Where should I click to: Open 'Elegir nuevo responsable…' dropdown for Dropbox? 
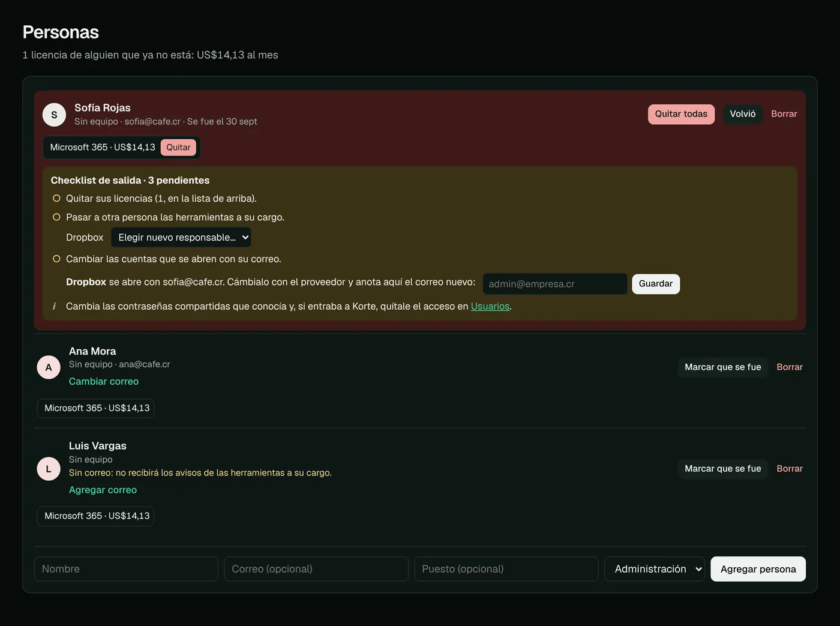(181, 237)
